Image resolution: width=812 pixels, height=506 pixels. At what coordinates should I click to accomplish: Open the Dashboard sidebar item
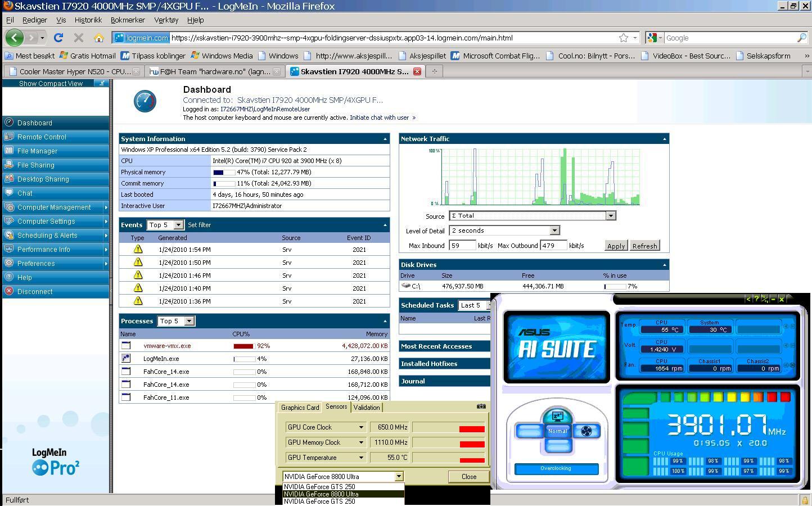[x=56, y=123]
